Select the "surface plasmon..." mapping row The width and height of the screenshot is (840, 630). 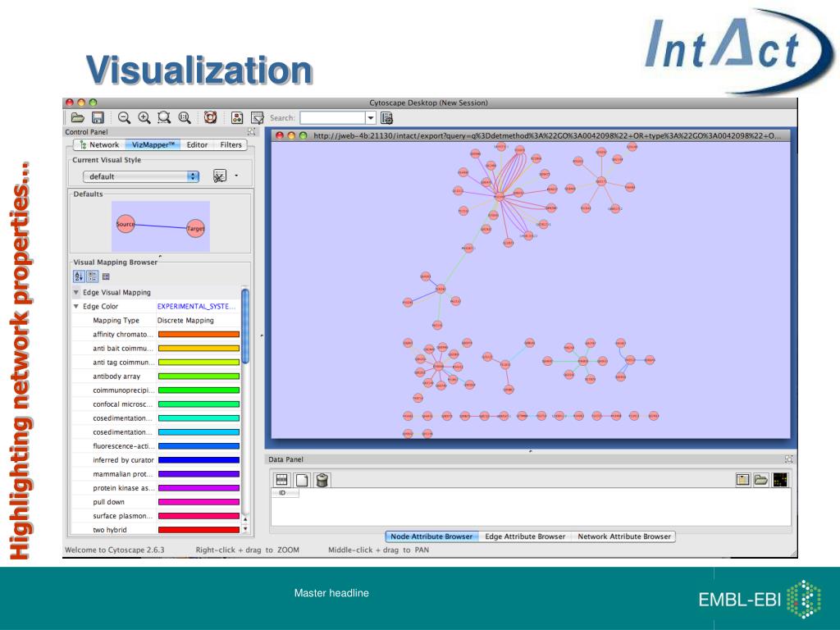156,516
